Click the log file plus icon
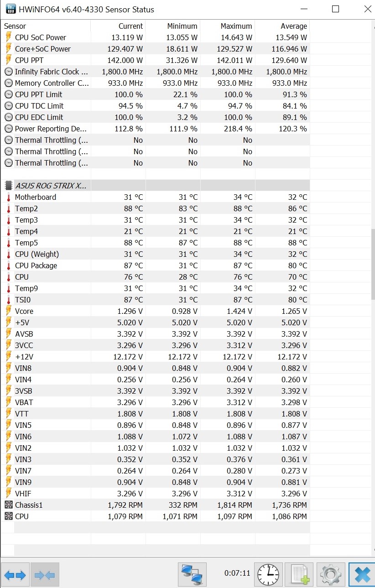 pyautogui.click(x=299, y=574)
